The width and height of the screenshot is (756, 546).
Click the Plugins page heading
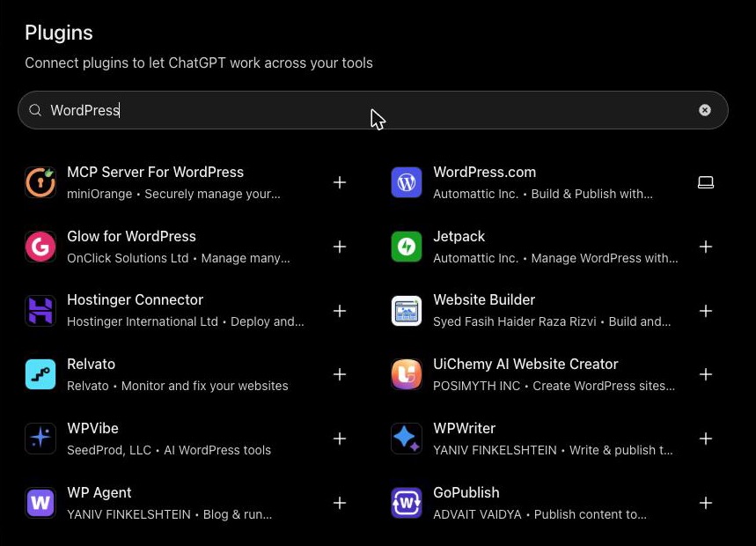point(59,33)
